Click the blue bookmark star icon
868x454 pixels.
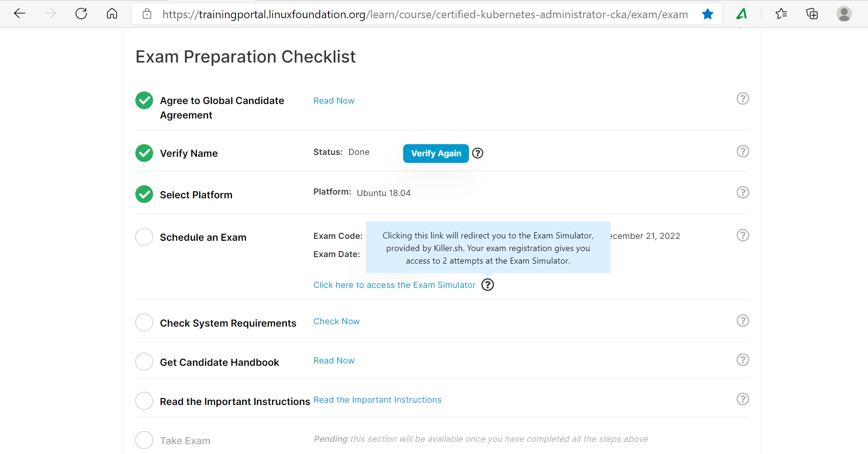pos(707,14)
